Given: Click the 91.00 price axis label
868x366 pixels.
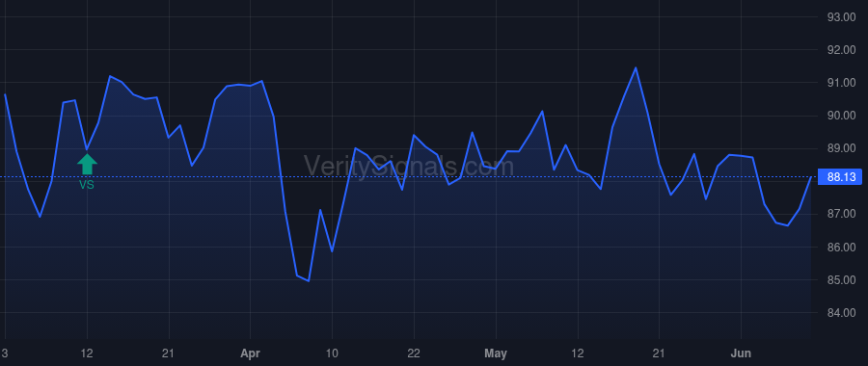Looking at the screenshot, I should (x=841, y=83).
